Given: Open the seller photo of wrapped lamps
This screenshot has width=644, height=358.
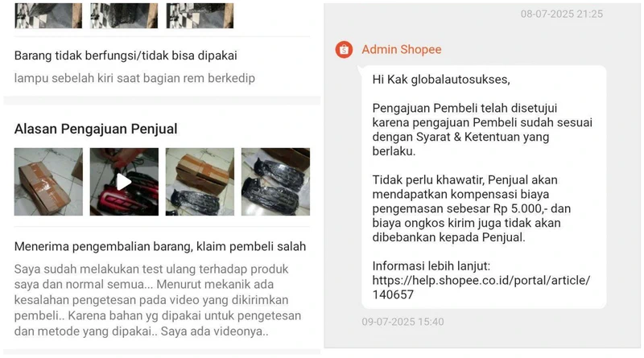Looking at the screenshot, I should point(275,182).
